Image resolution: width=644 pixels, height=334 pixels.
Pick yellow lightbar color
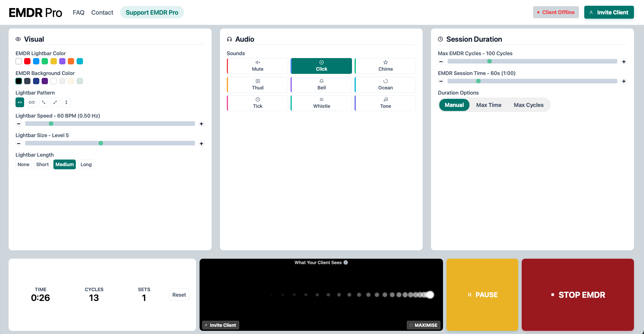pyautogui.click(x=54, y=61)
